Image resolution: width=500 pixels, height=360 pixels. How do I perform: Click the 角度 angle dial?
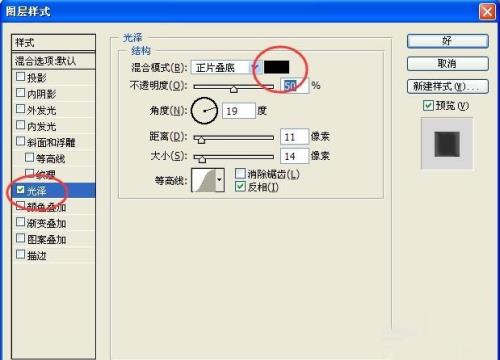point(204,111)
